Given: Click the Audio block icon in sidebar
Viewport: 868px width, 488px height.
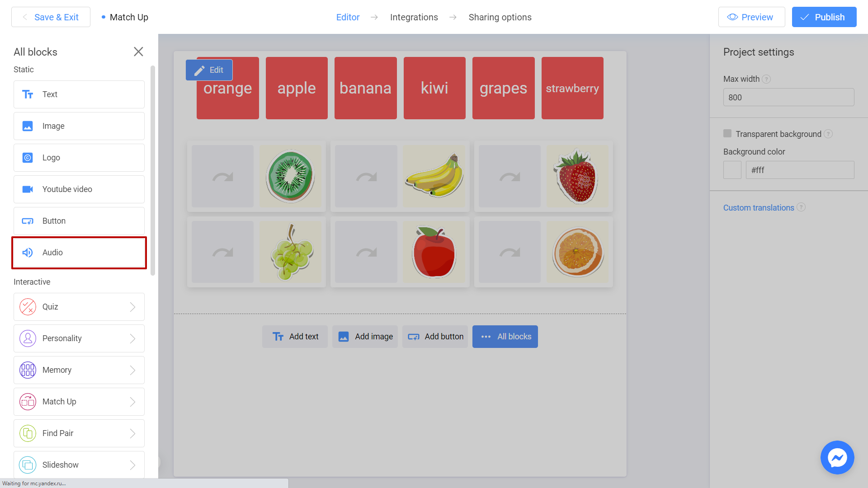Looking at the screenshot, I should tap(28, 252).
